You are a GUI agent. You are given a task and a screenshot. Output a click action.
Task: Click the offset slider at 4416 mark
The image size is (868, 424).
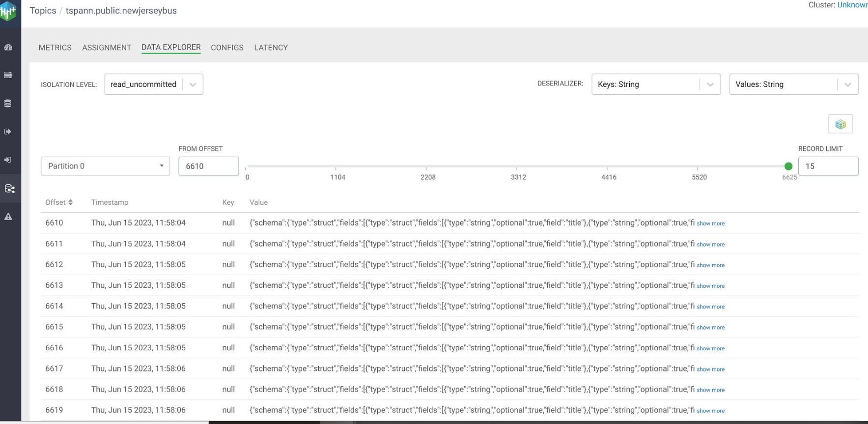pos(607,167)
